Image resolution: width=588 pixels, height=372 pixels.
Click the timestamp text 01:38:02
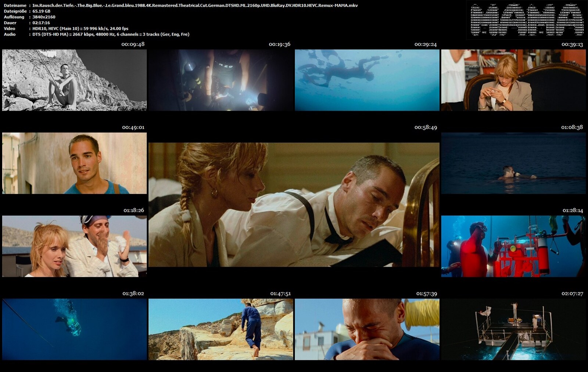(x=133, y=293)
